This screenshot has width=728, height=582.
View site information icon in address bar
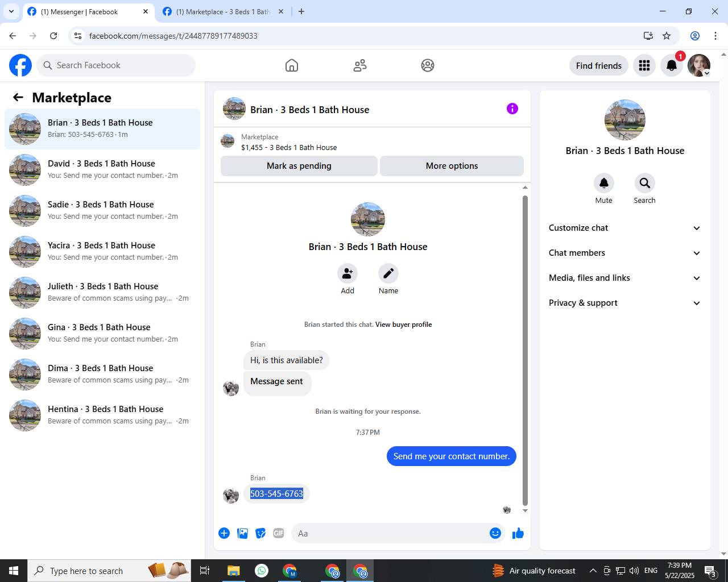click(x=78, y=36)
